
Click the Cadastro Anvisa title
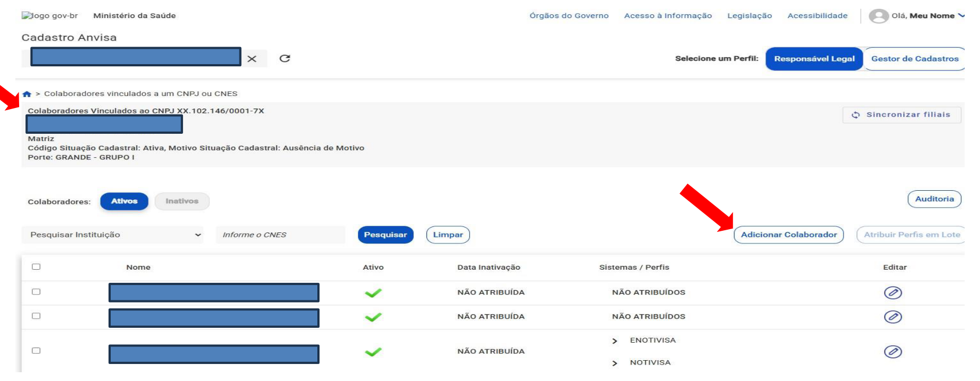pos(69,37)
